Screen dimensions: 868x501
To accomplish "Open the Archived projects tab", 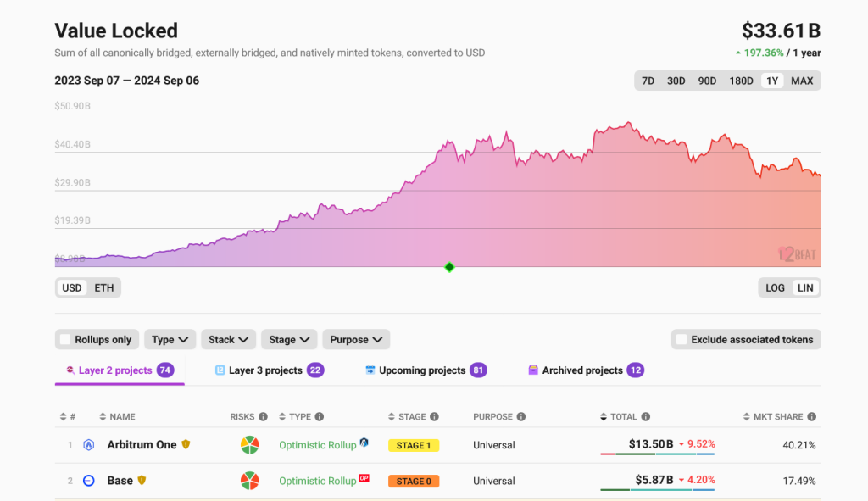I will click(585, 370).
